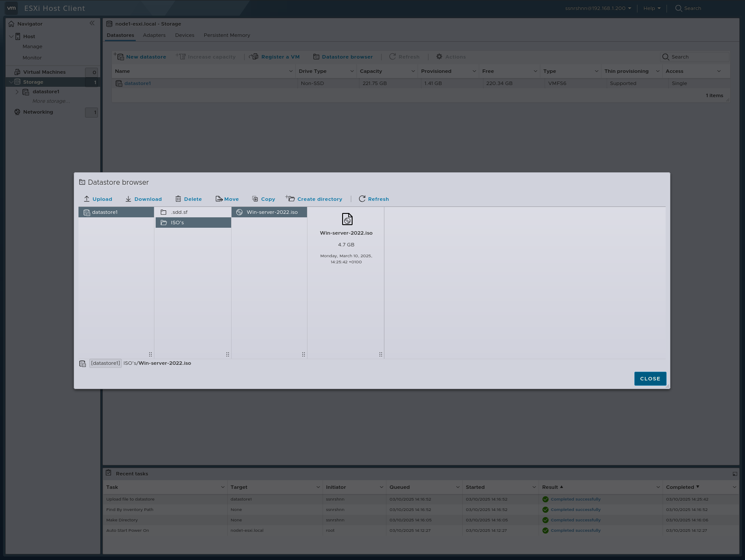Expand the datastore1 tree item in Navigator
Viewport: 745px width, 560px height.
17,92
